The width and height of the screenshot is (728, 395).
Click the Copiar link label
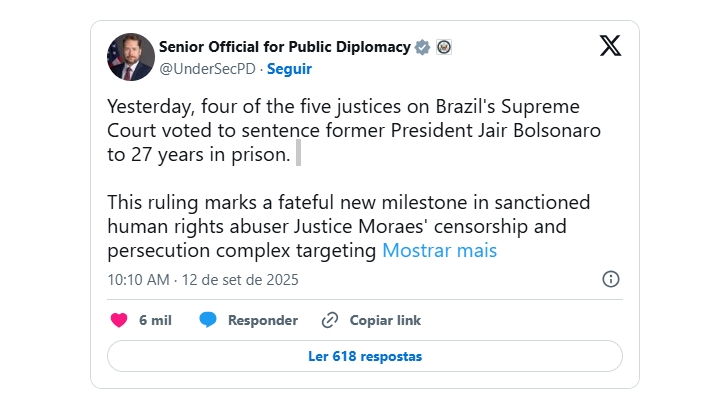point(385,320)
